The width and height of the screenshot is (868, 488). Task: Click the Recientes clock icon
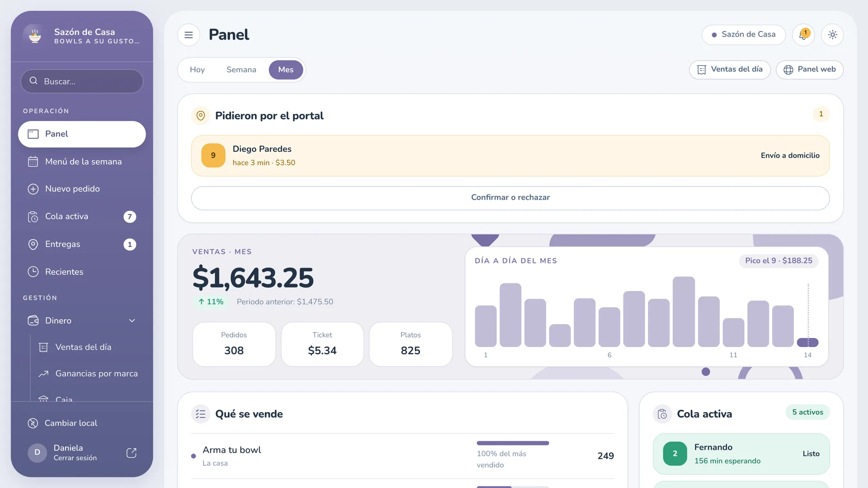[x=33, y=272]
